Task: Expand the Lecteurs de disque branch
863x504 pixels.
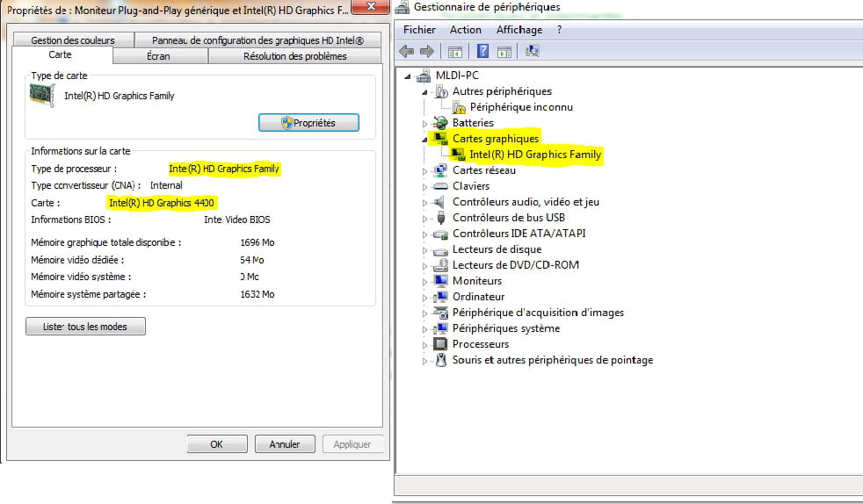Action: tap(424, 250)
